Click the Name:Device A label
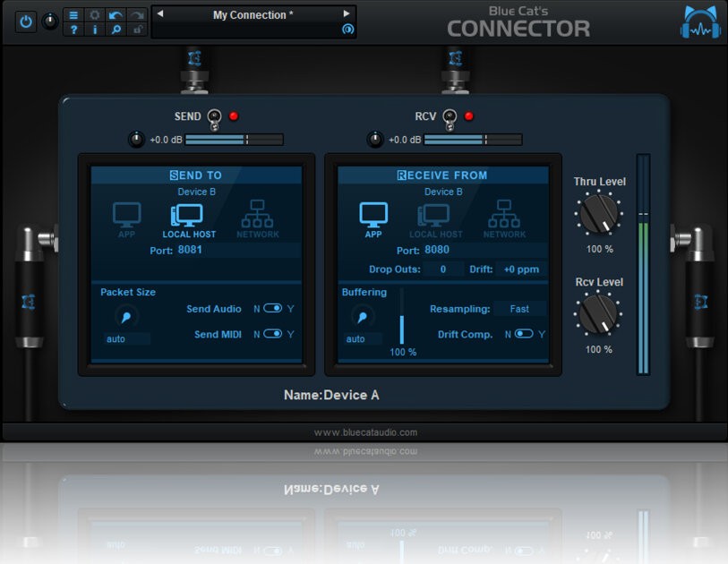This screenshot has width=728, height=564. pos(331,395)
